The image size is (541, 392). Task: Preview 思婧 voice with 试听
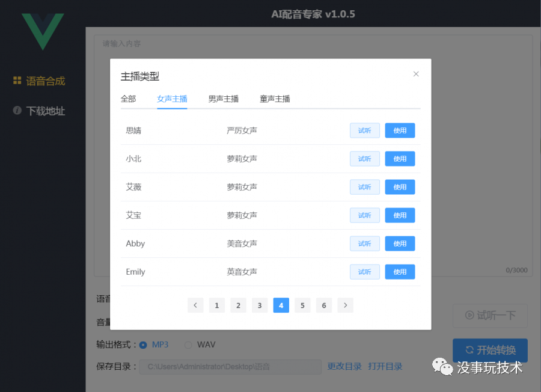(x=365, y=130)
